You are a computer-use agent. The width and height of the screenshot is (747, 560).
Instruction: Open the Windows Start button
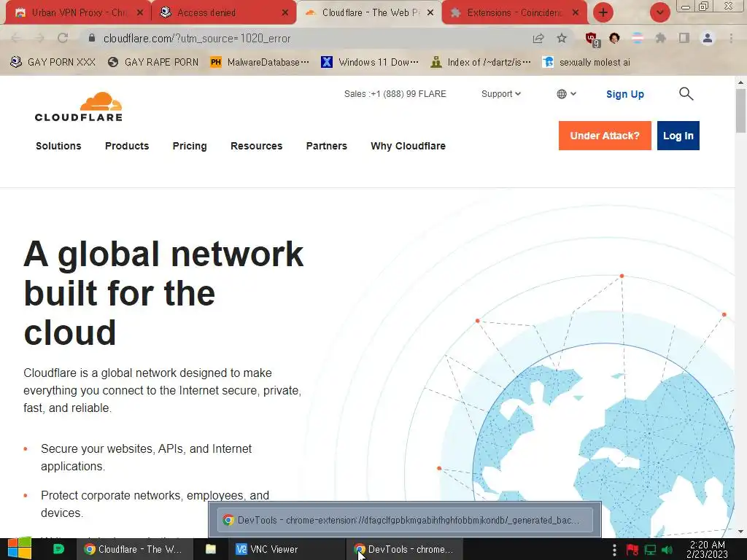pos(20,549)
